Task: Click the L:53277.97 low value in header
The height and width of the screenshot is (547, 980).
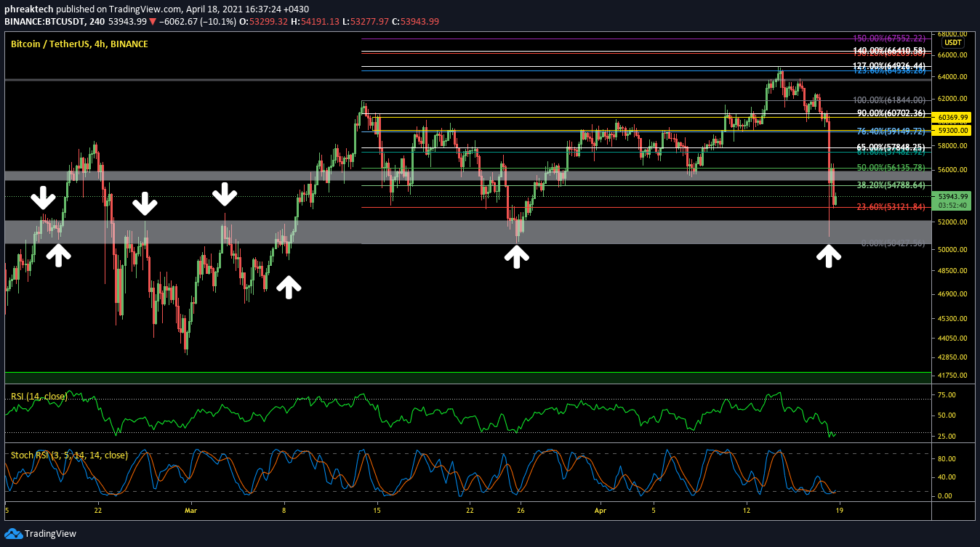Action: point(364,21)
